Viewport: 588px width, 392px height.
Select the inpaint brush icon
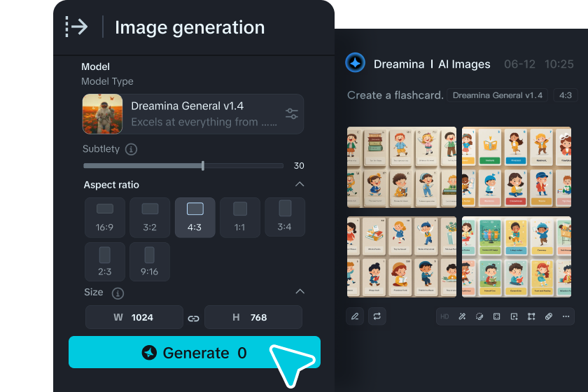tap(479, 316)
